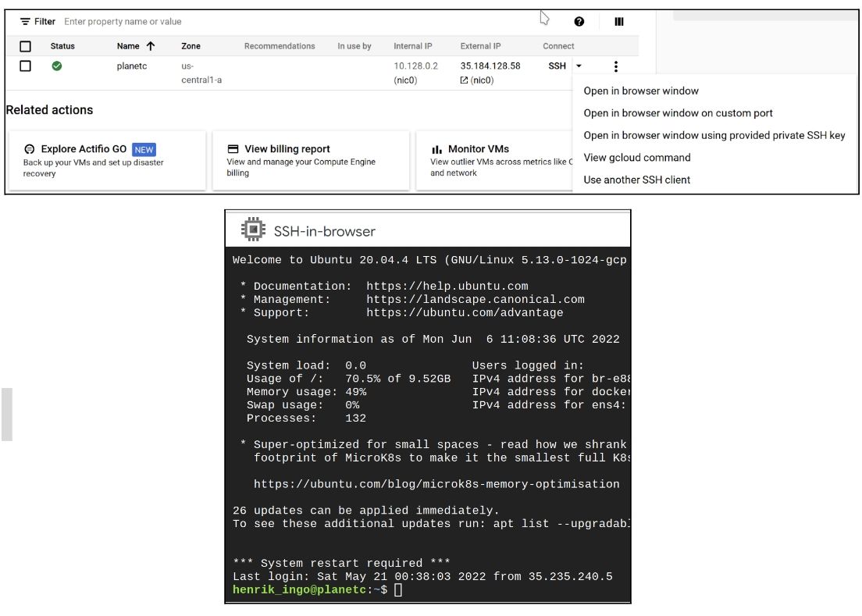The width and height of the screenshot is (862, 616).
Task: Click the Status column header
Action: coord(62,46)
